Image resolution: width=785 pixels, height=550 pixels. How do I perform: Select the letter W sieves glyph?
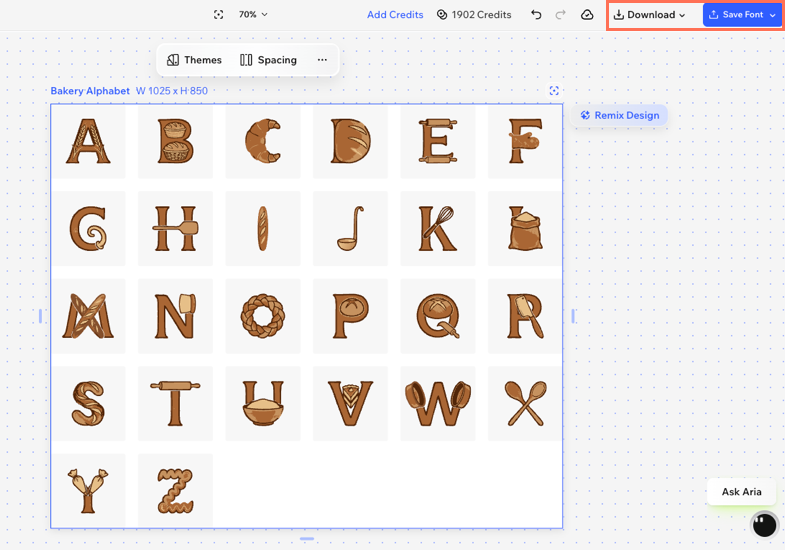[438, 404]
